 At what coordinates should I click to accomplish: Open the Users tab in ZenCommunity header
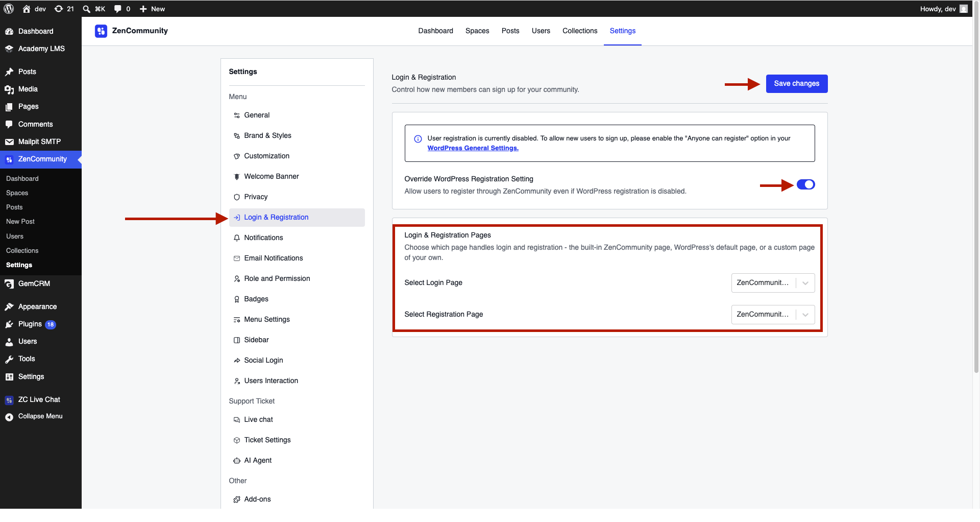[541, 31]
